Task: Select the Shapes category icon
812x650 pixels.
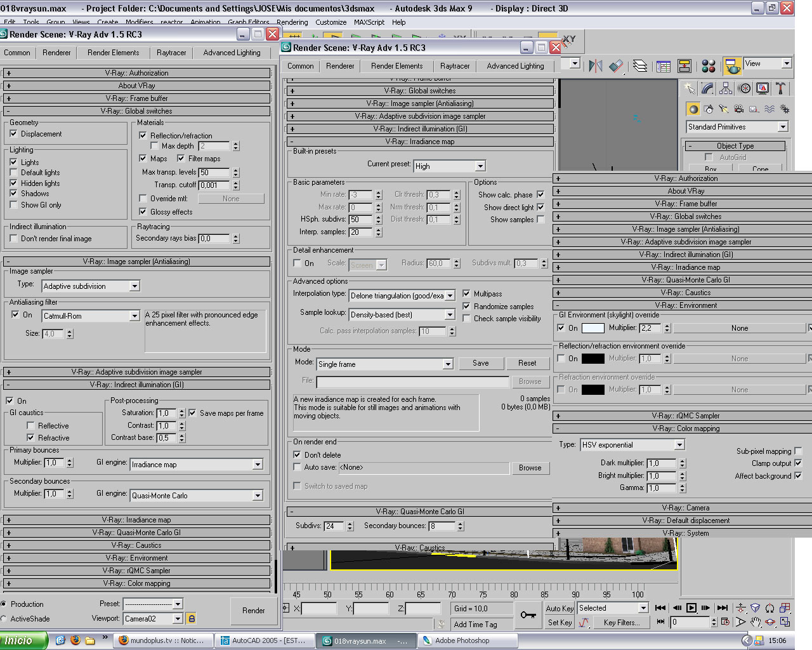Action: pyautogui.click(x=709, y=109)
